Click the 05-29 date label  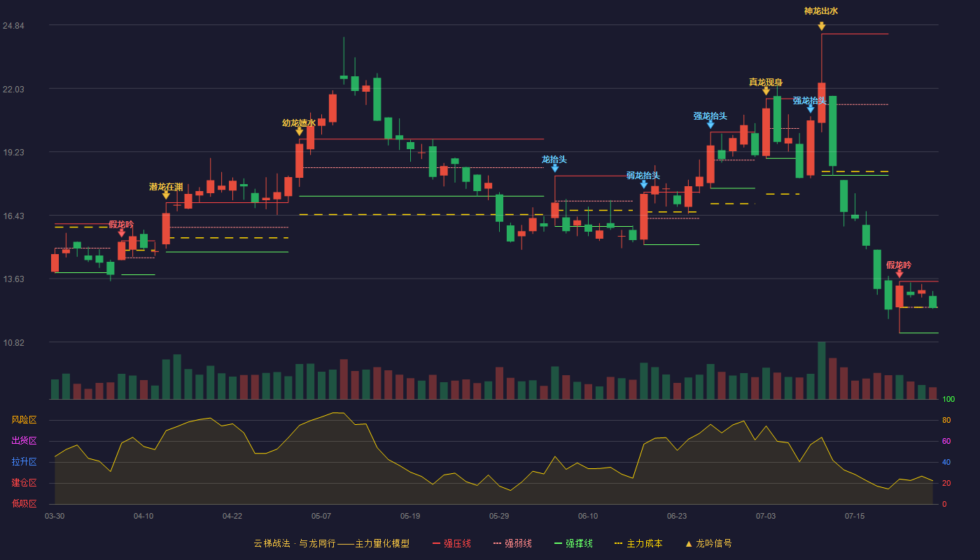[499, 516]
